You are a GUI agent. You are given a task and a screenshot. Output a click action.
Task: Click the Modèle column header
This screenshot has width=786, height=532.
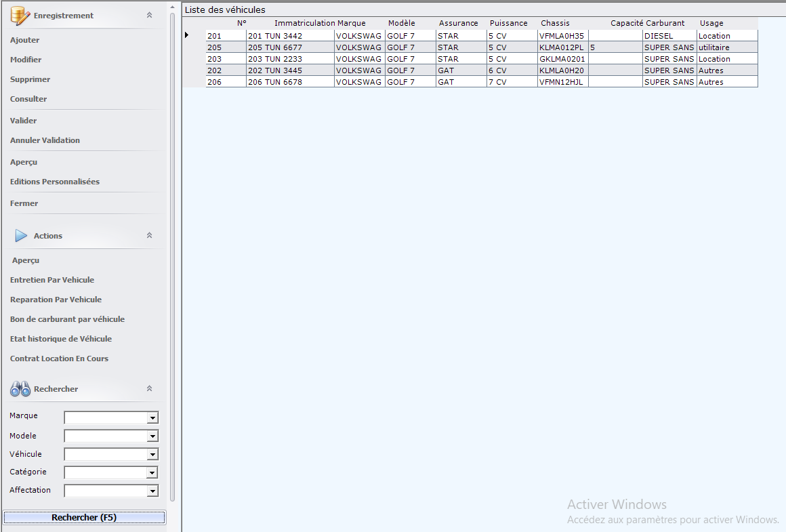pyautogui.click(x=402, y=23)
